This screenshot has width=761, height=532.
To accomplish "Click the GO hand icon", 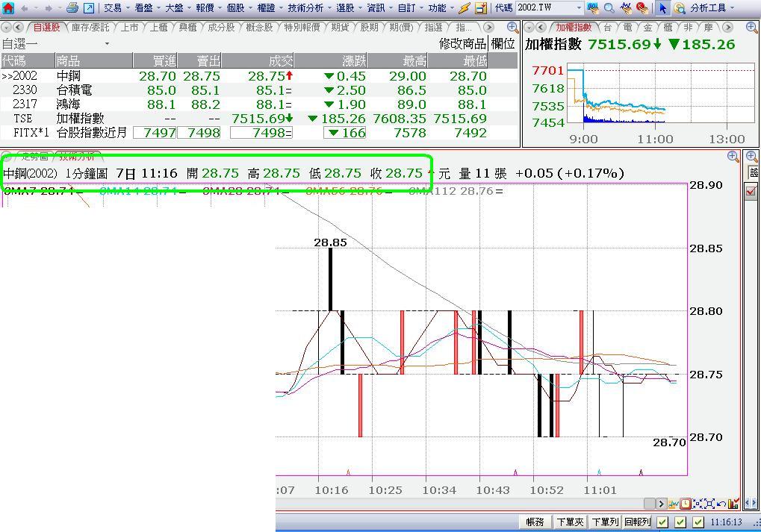I will [x=592, y=7].
